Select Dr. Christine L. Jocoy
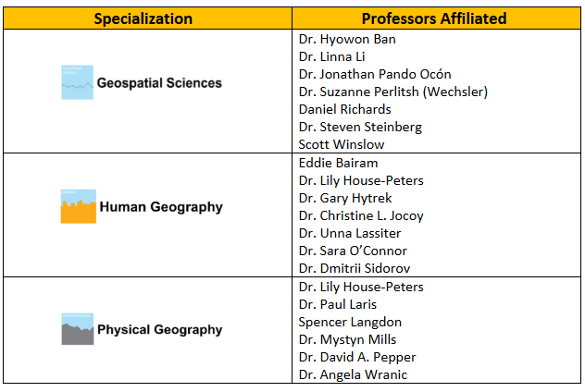Image resolution: width=585 pixels, height=392 pixels. tap(361, 215)
